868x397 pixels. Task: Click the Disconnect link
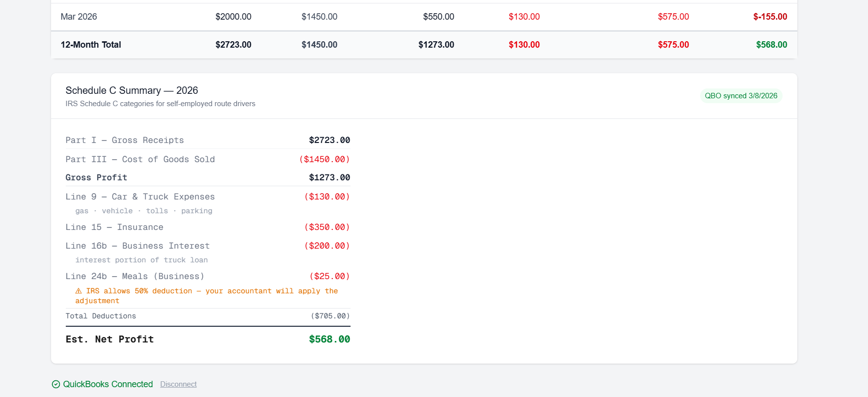[178, 384]
